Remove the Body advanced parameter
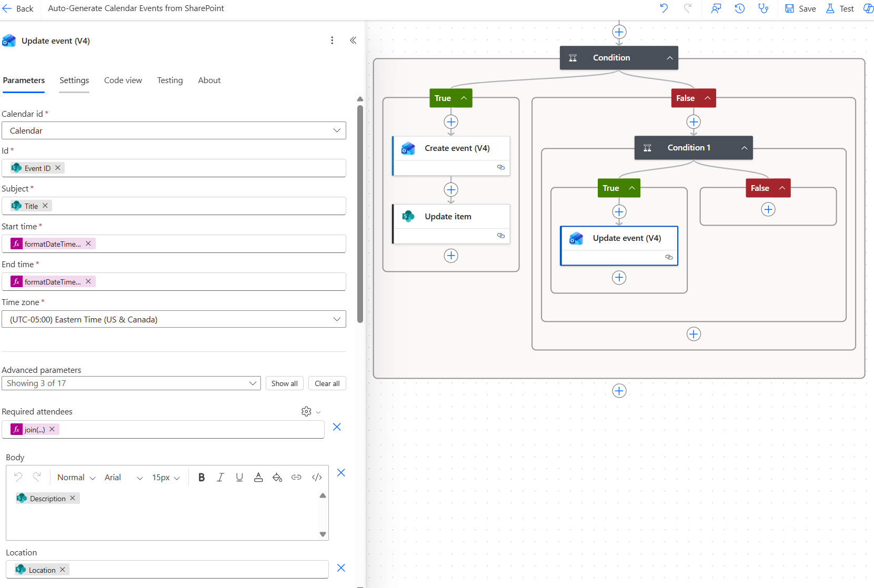Screen dimensions: 874x588 pos(341,473)
